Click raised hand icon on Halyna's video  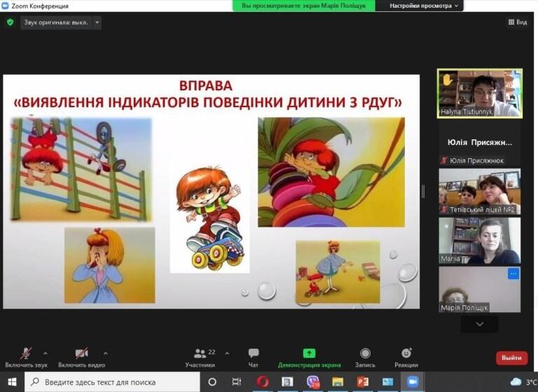(x=448, y=80)
